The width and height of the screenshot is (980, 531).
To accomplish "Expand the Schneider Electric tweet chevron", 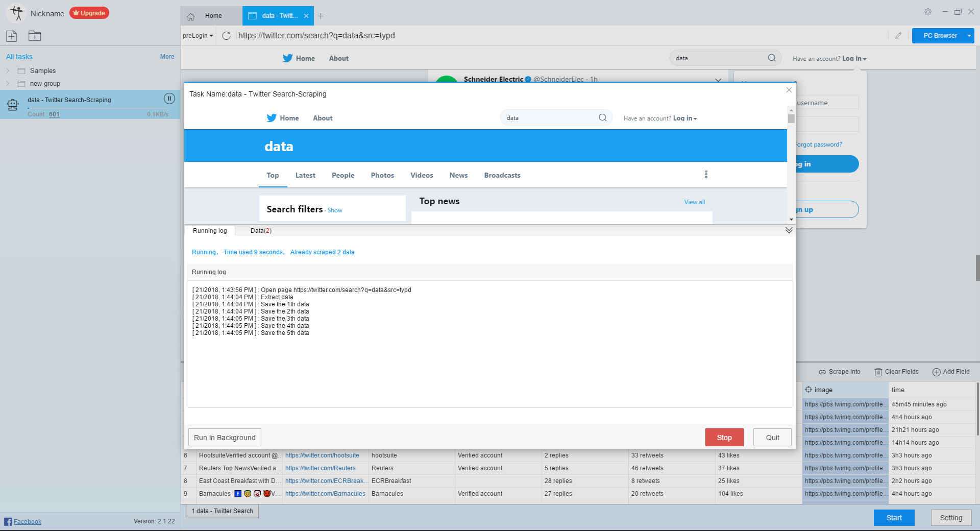I will click(x=718, y=80).
